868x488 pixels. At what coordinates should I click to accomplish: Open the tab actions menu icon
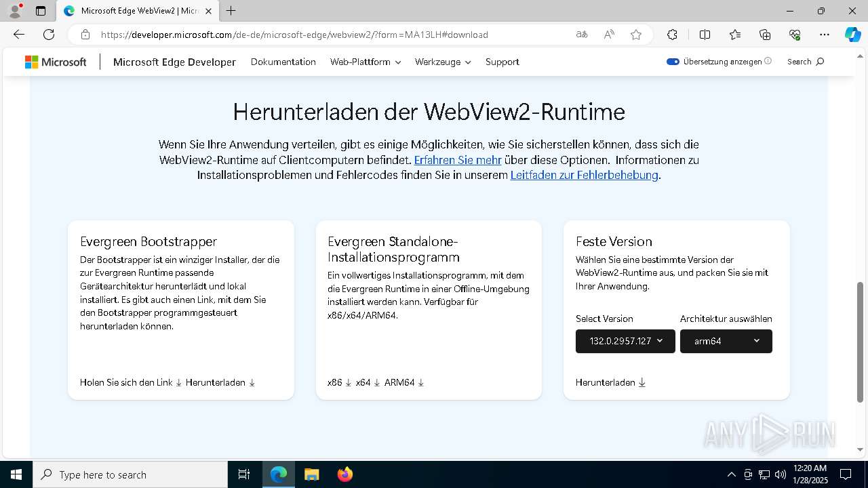(41, 11)
